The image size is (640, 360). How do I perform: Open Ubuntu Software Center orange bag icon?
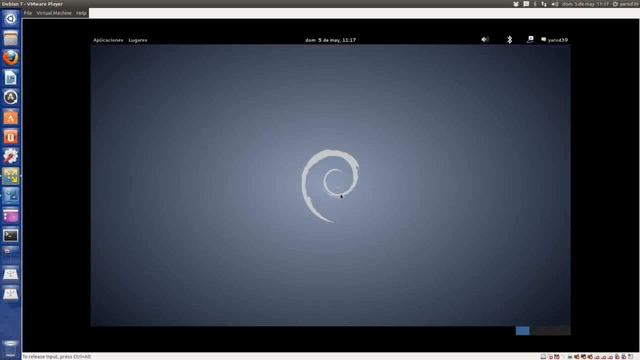click(11, 117)
